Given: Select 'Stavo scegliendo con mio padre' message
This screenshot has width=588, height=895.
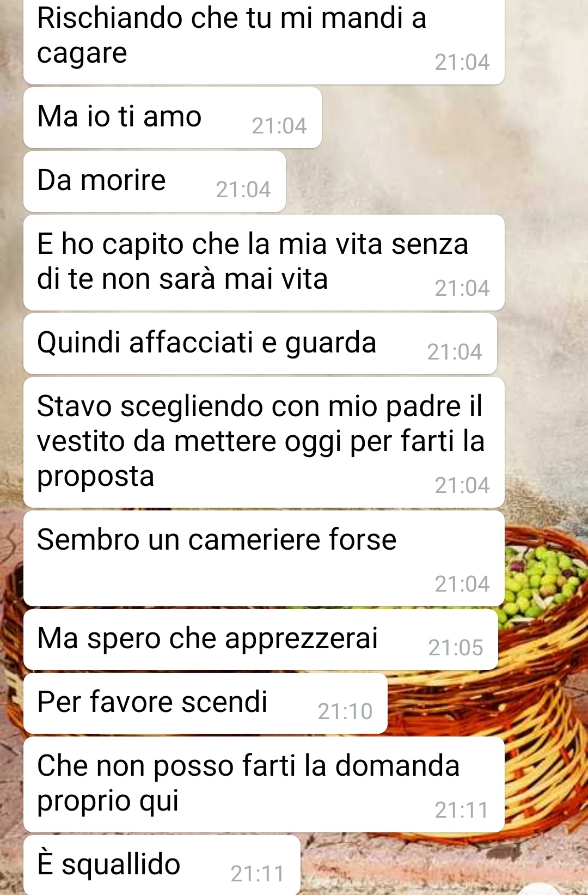Looking at the screenshot, I should point(264,442).
